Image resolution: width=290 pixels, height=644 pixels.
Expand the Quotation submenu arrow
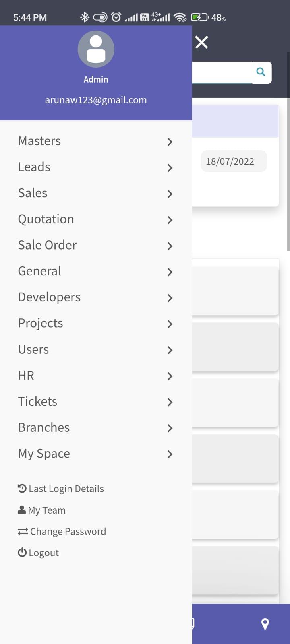coord(170,220)
